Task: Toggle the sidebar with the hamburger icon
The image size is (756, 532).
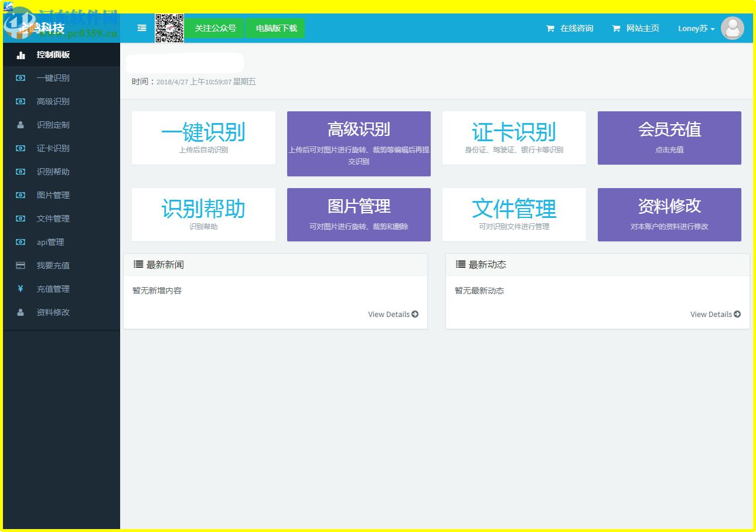Action: [x=140, y=28]
